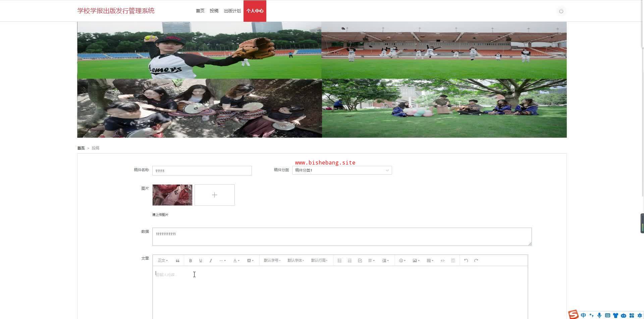
Task: Toggle underline formatting in the article editor
Action: pyautogui.click(x=201, y=261)
